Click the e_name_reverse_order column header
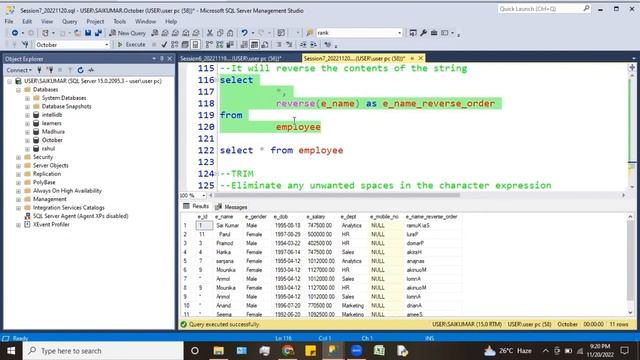 point(432,217)
